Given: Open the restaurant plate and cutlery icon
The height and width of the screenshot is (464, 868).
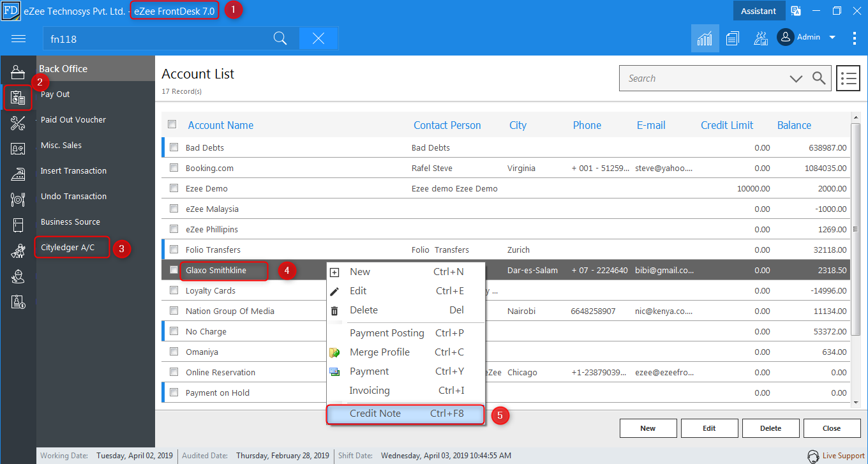Looking at the screenshot, I should [x=18, y=199].
